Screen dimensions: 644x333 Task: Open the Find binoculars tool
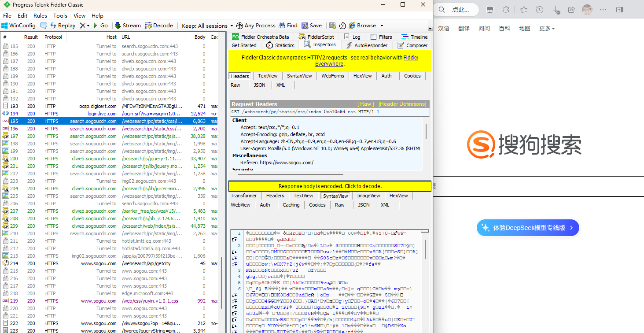pyautogui.click(x=288, y=26)
